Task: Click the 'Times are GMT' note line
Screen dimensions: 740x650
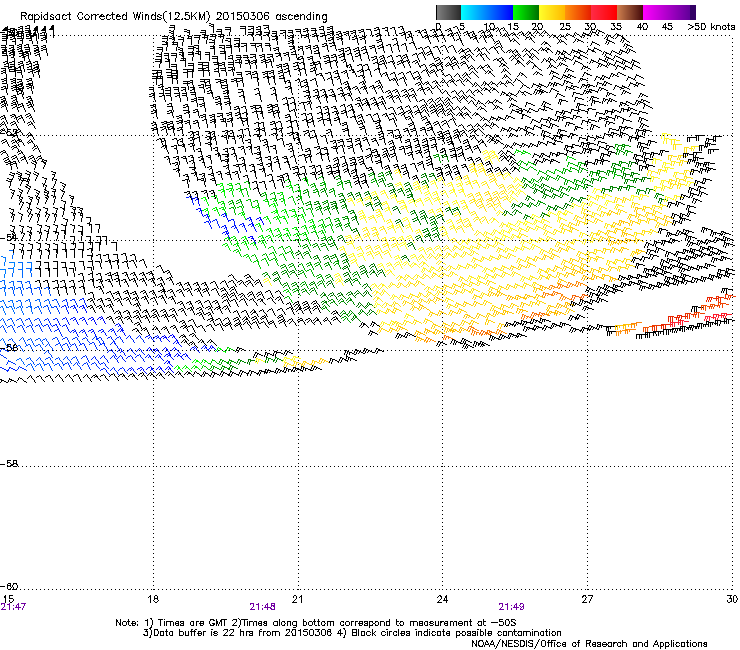Action: coord(316,623)
